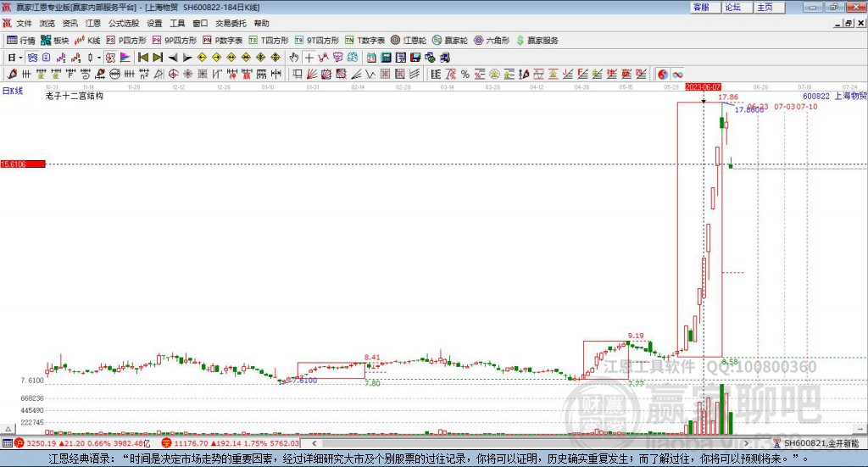This screenshot has width=868, height=467.
Task: Open the candlestick style dropdown arrow
Action: [x=99, y=57]
